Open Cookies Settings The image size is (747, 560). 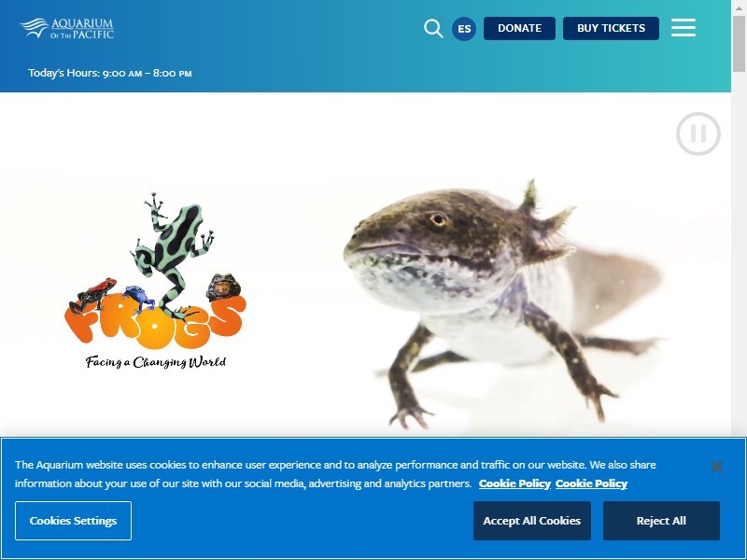click(x=74, y=521)
